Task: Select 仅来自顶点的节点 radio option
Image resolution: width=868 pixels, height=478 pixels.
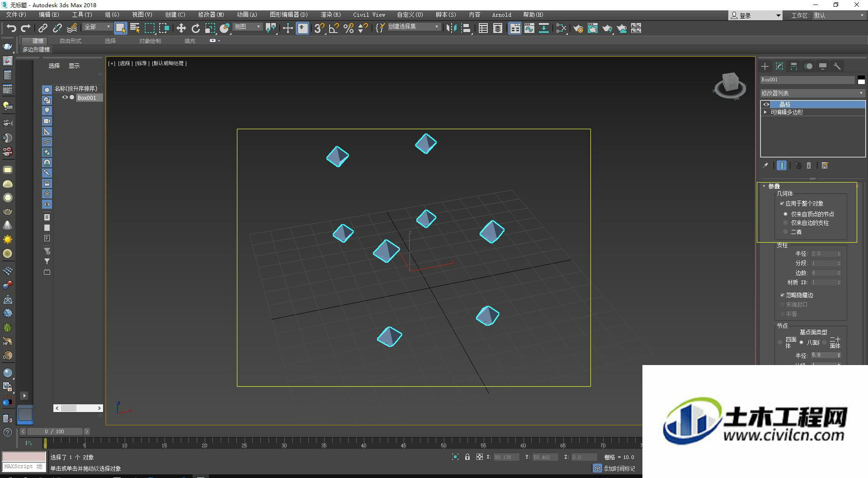Action: tap(786, 214)
